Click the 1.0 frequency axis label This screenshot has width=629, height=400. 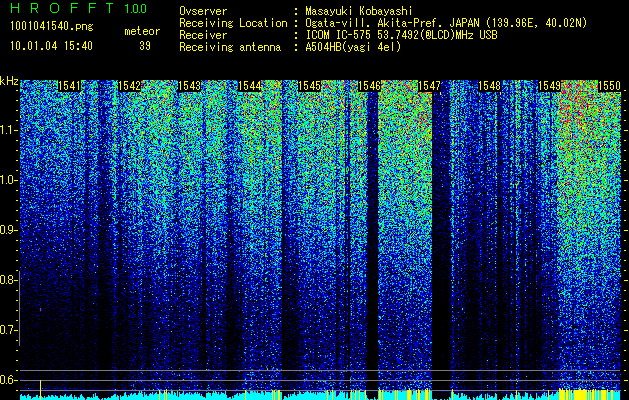pyautogui.click(x=9, y=180)
